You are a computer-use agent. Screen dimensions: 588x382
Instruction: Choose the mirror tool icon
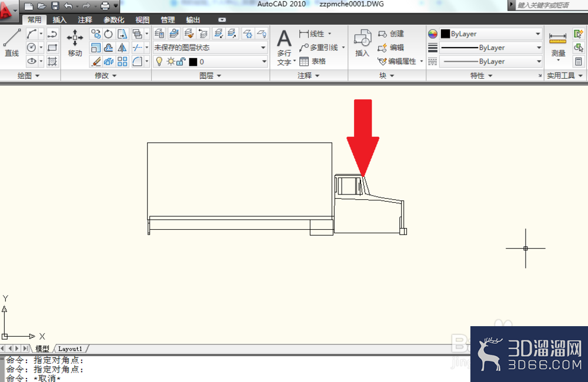122,48
